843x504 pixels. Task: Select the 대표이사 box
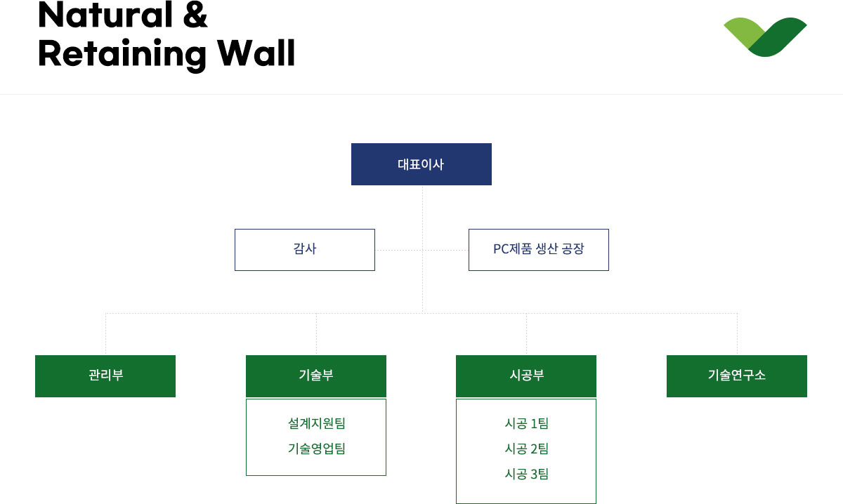[421, 164]
